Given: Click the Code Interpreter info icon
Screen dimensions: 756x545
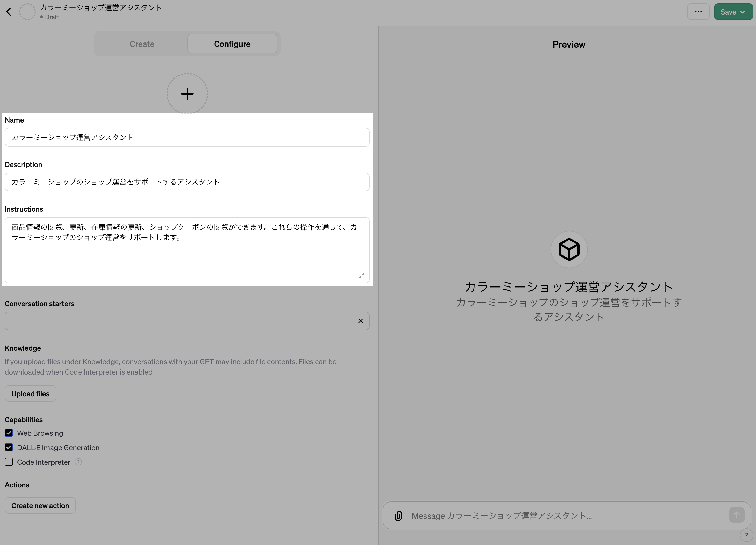Looking at the screenshot, I should 78,462.
